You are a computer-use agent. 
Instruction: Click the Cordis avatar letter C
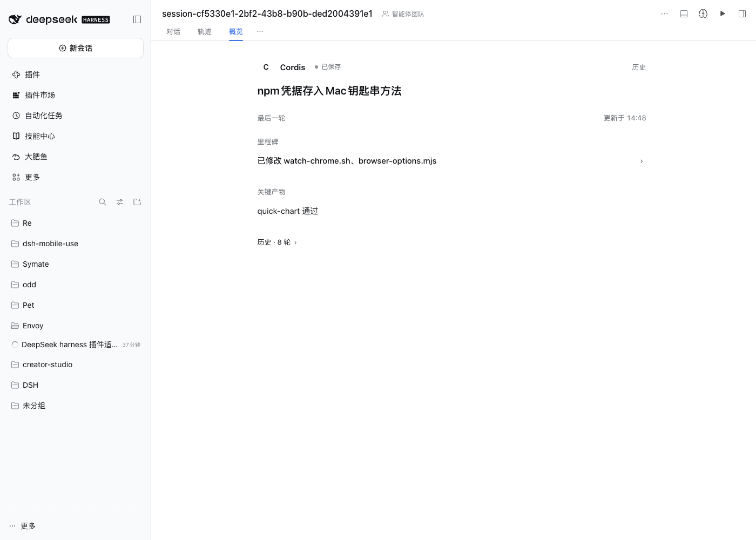pos(266,67)
